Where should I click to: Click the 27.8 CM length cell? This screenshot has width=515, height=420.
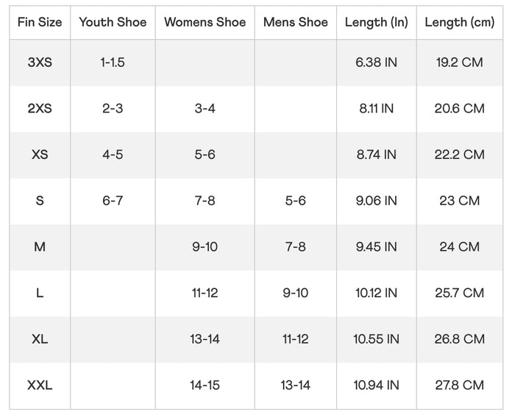460,385
